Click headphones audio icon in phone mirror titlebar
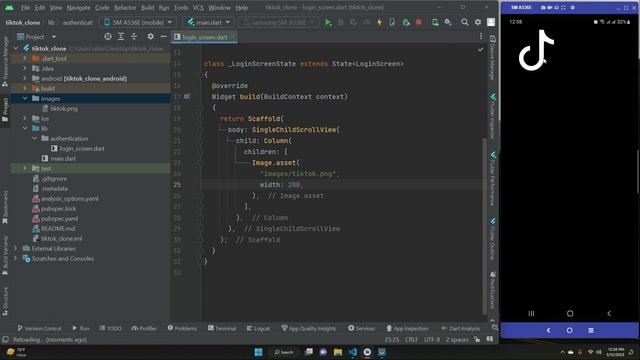640x360 pixels. 556,7
